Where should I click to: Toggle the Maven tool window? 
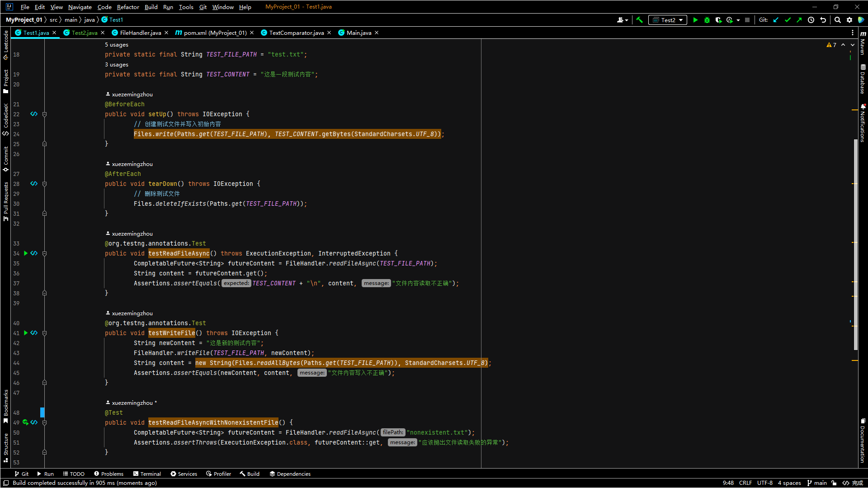pos(863,43)
